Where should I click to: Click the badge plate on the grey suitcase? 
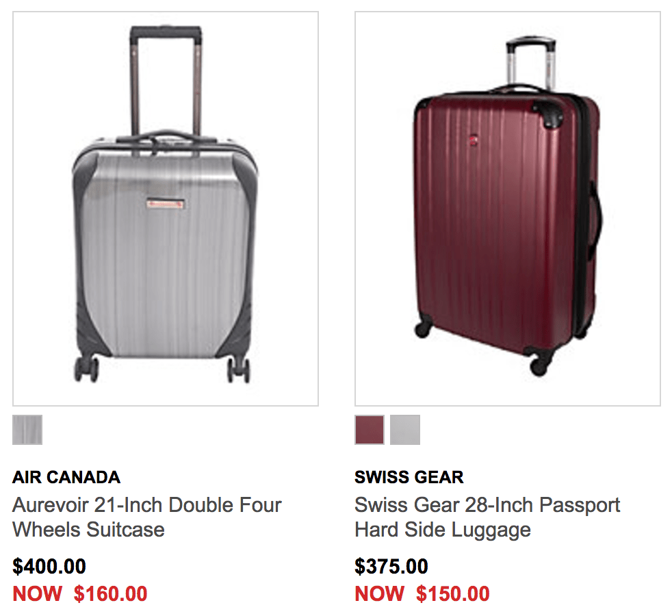point(166,203)
